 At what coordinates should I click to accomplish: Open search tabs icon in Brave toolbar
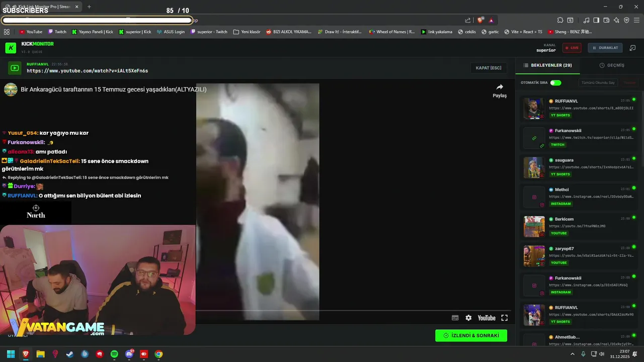tap(570, 20)
